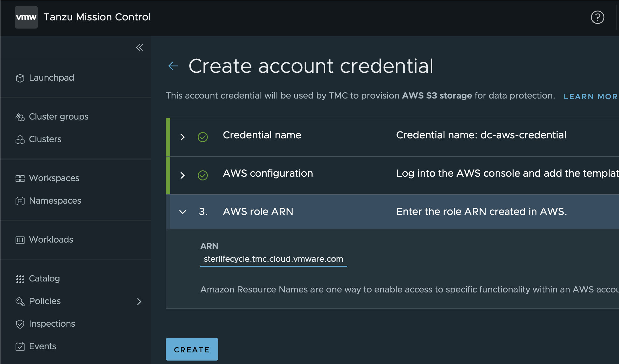Viewport: 619px width, 364px height.
Task: Expand the Credential name section
Action: coord(182,135)
